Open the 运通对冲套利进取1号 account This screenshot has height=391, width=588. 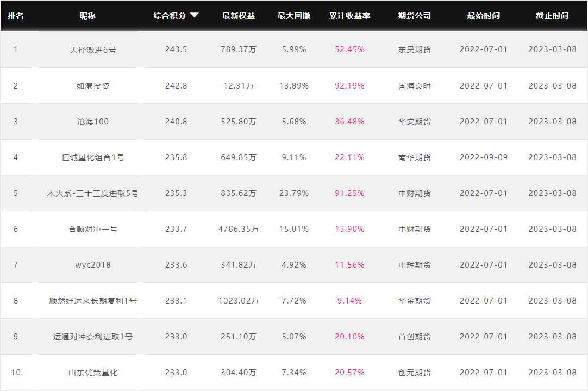[x=92, y=337]
